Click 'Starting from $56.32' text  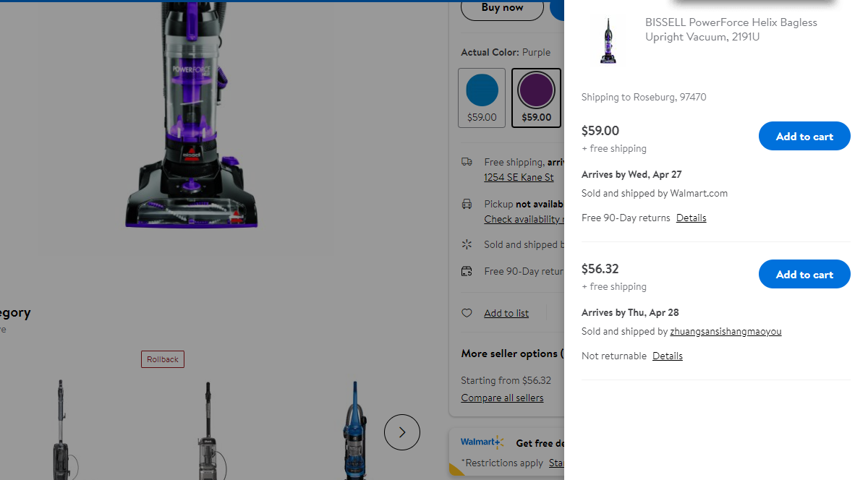(506, 380)
